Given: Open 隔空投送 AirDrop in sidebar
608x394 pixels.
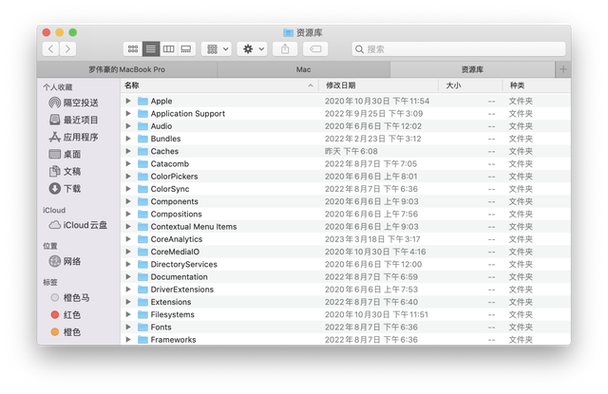Looking at the screenshot, I should [x=74, y=103].
